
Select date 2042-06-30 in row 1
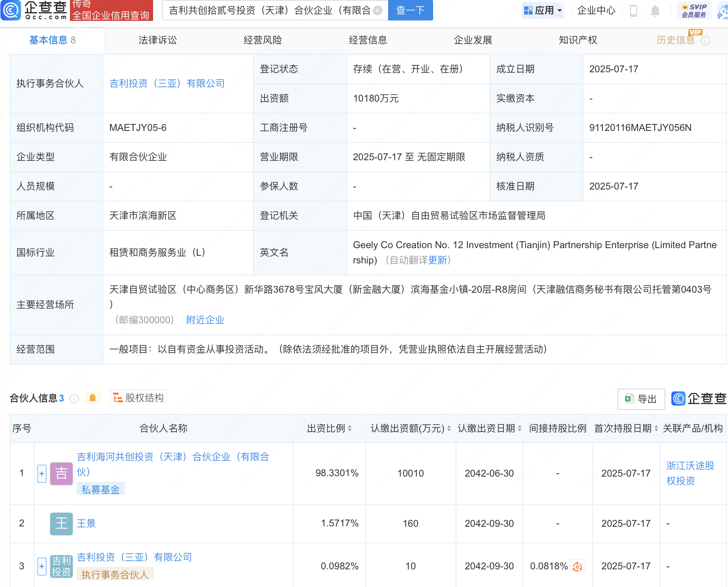489,473
